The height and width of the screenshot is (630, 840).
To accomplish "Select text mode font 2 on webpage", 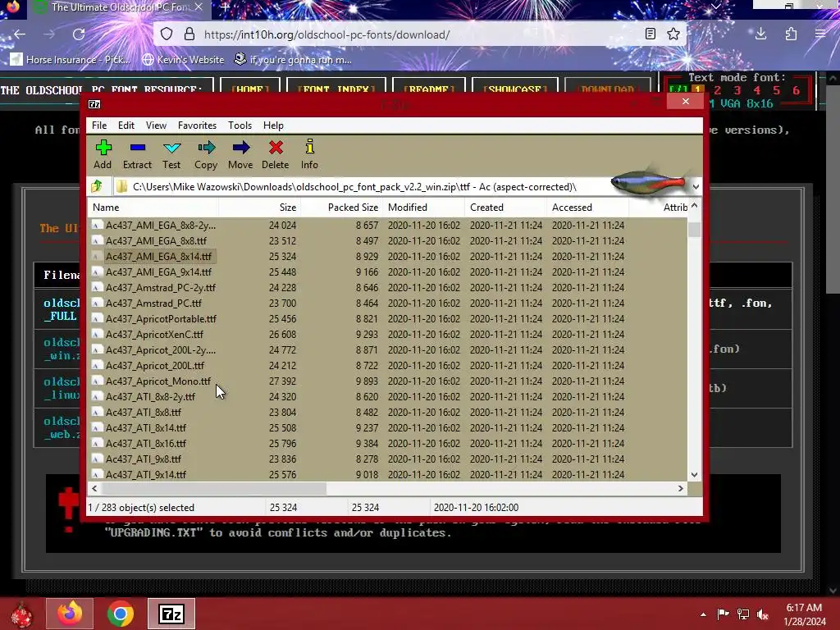I will (718, 90).
